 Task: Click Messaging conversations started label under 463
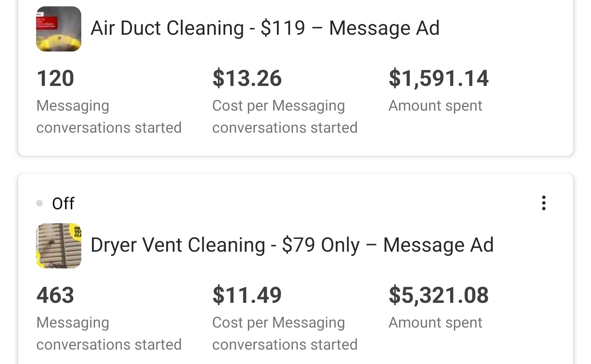coord(109,334)
